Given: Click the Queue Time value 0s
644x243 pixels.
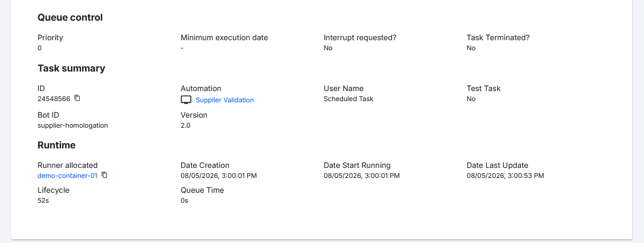Looking at the screenshot, I should pyautogui.click(x=185, y=200).
